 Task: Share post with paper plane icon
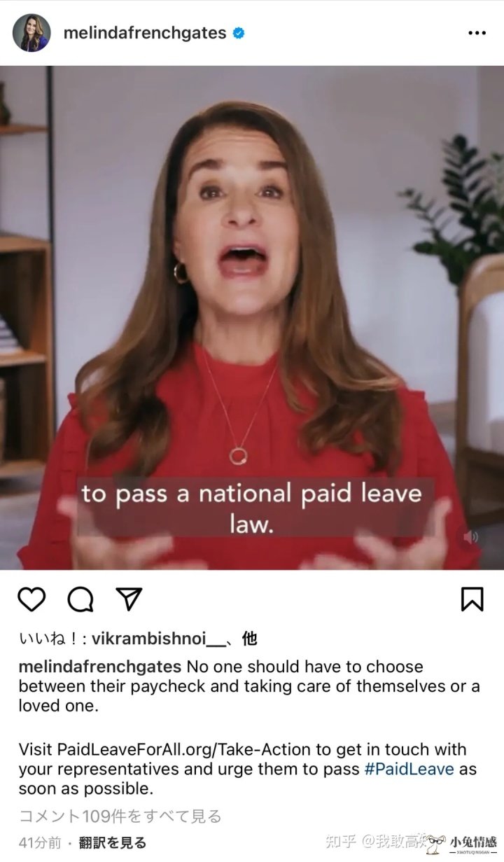[129, 599]
